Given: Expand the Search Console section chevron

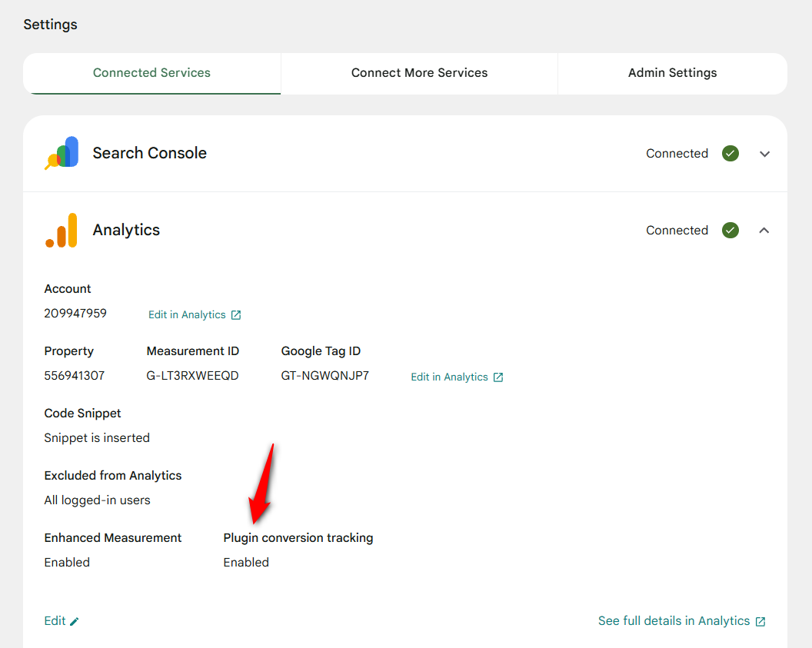Looking at the screenshot, I should coord(764,154).
